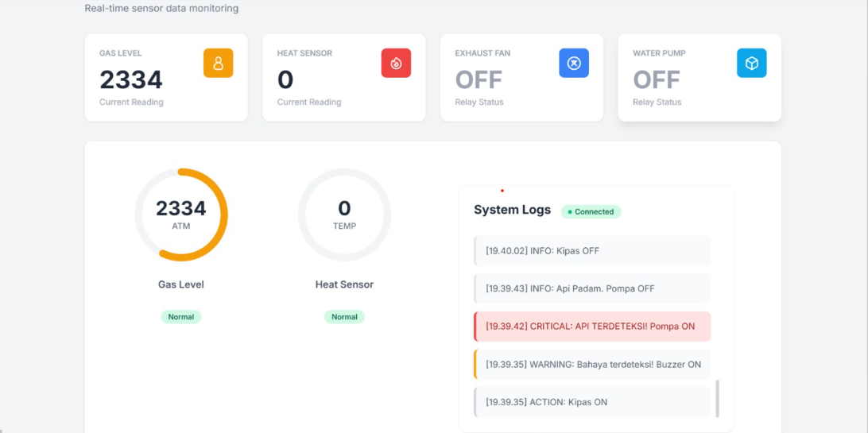The height and width of the screenshot is (433, 868).
Task: Click the 'HEAT SENSOR' card title
Action: tap(304, 54)
